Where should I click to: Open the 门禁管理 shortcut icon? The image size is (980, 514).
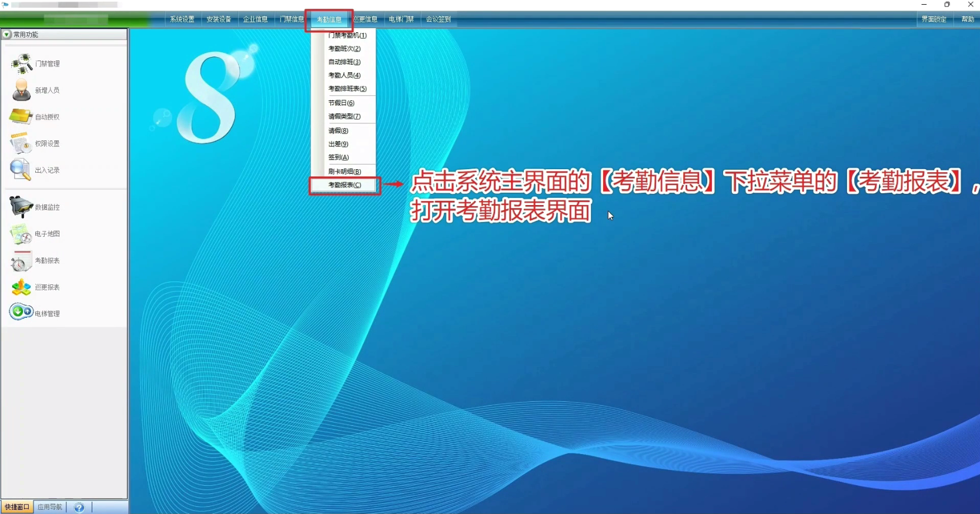click(21, 63)
